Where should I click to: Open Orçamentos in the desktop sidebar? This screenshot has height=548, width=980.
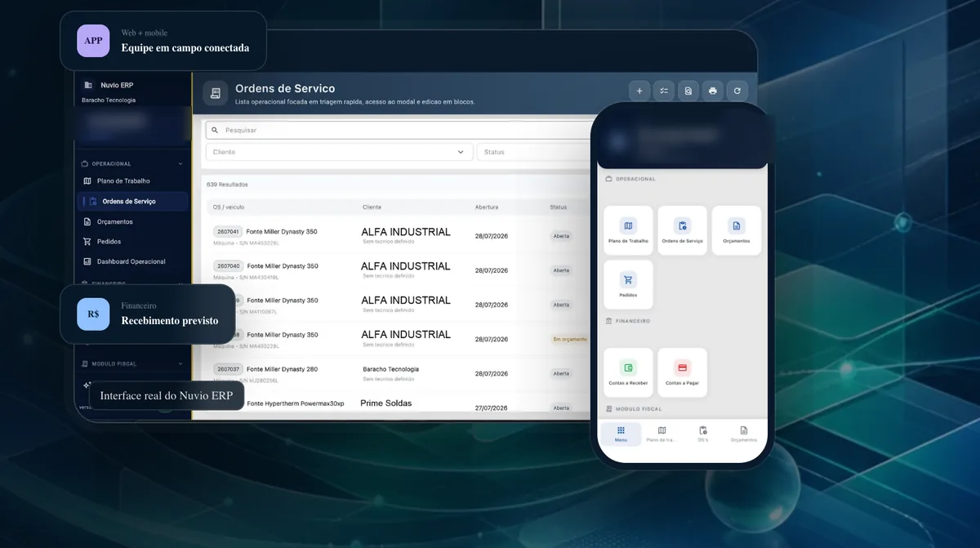tap(131, 221)
